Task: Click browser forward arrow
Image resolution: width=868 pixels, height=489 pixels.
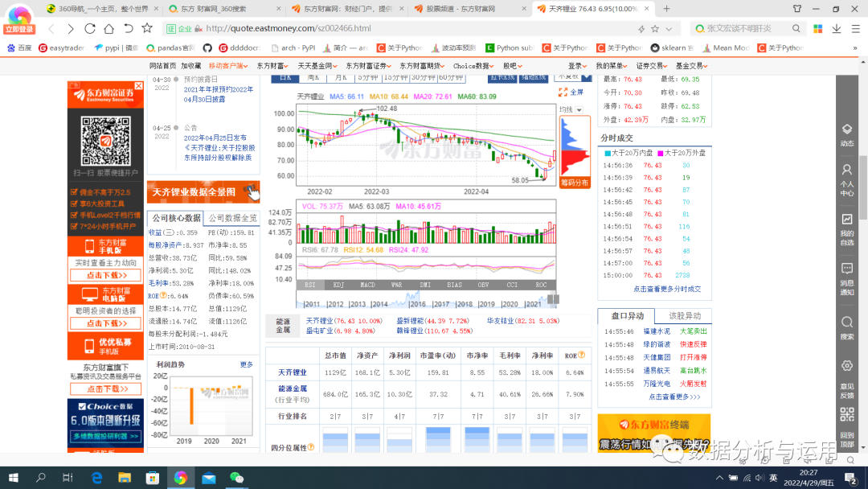Action: 70,28
